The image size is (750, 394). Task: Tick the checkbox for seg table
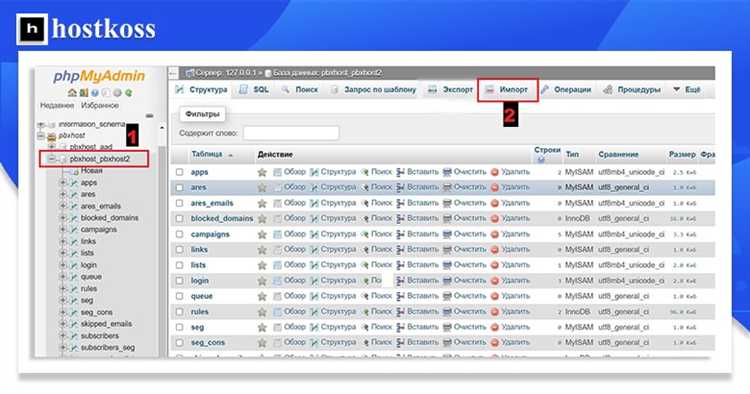tap(179, 327)
